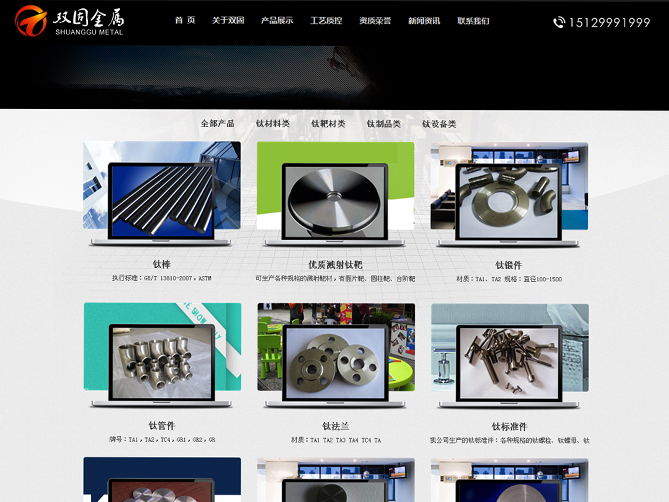The height and width of the screenshot is (502, 669).
Task: Open the 产品展示 navigation item
Action: click(x=277, y=21)
